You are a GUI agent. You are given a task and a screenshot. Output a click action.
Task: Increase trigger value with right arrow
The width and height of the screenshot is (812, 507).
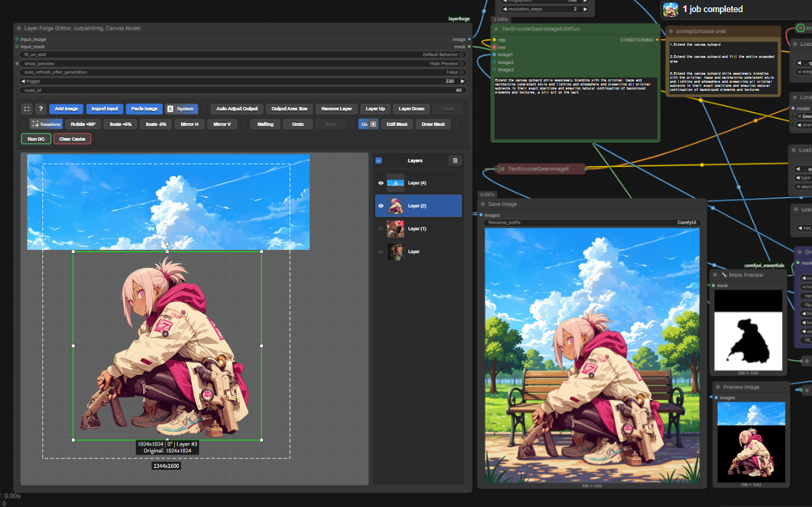pyautogui.click(x=462, y=81)
